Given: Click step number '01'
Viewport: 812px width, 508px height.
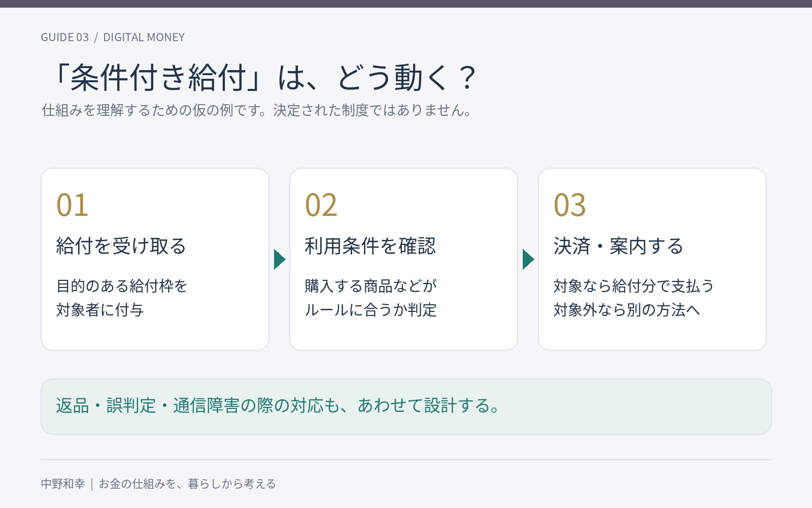Looking at the screenshot, I should tap(73, 205).
